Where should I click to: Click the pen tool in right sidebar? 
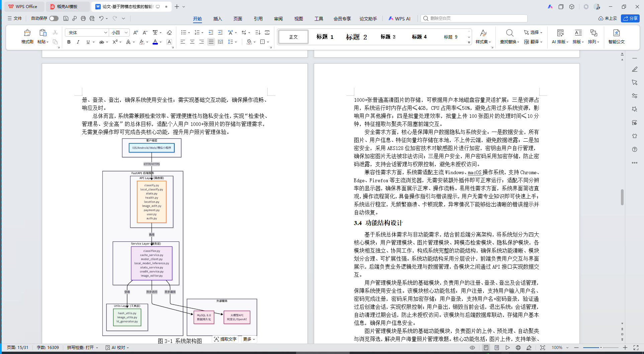tap(635, 69)
